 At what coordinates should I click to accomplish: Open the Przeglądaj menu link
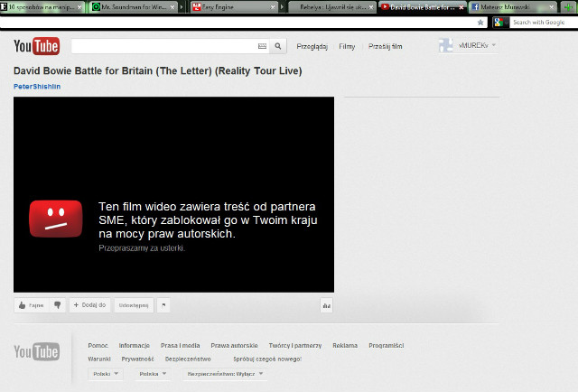click(x=312, y=46)
